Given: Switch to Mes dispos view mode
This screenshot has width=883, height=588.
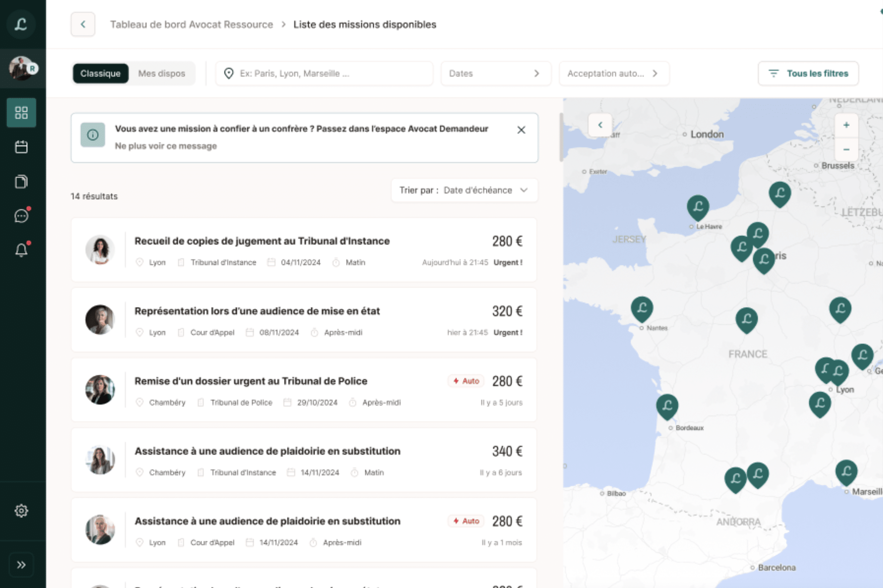Looking at the screenshot, I should 161,73.
